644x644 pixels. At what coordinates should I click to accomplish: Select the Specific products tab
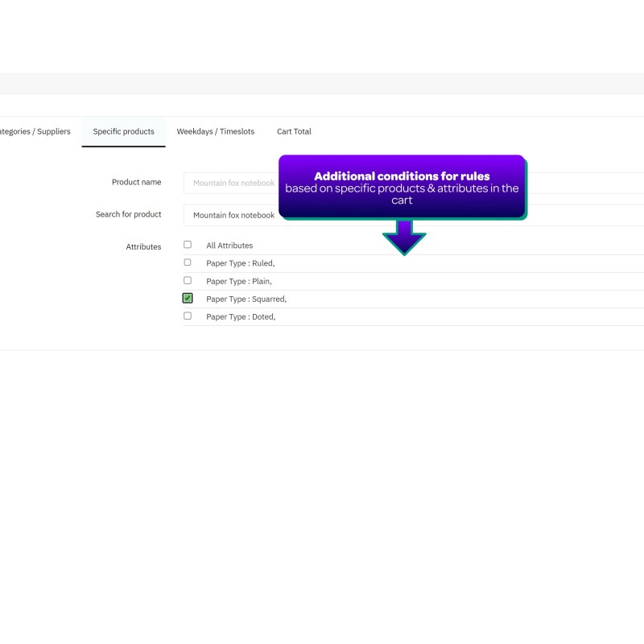(x=124, y=131)
